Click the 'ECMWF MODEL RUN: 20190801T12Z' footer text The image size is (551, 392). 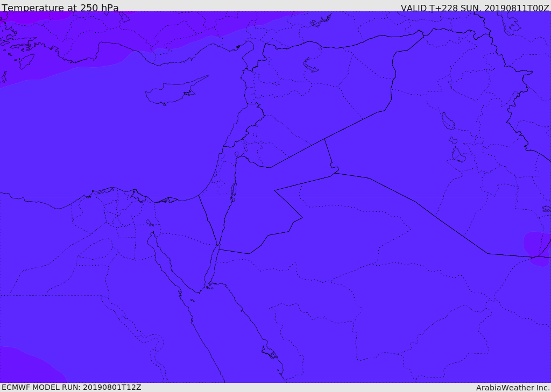[72, 387]
